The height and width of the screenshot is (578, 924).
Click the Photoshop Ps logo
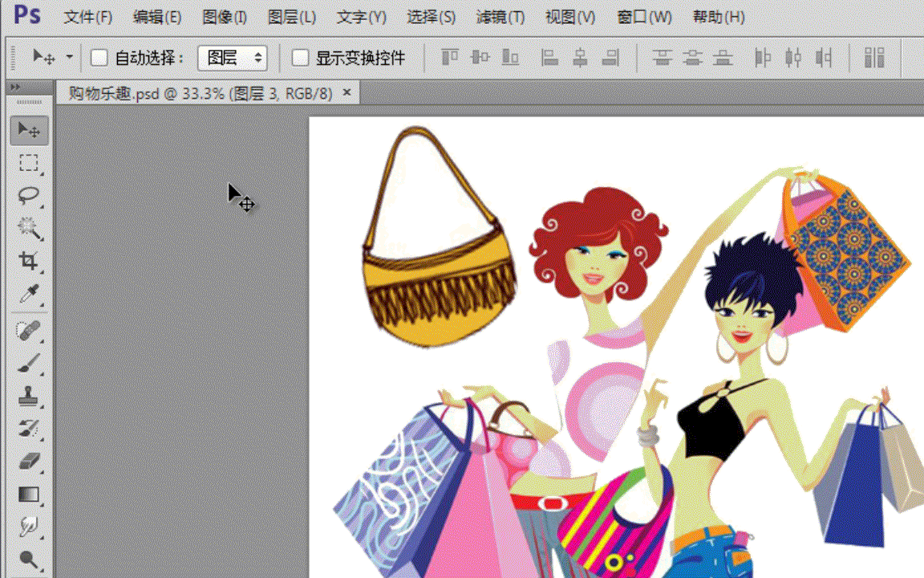27,14
